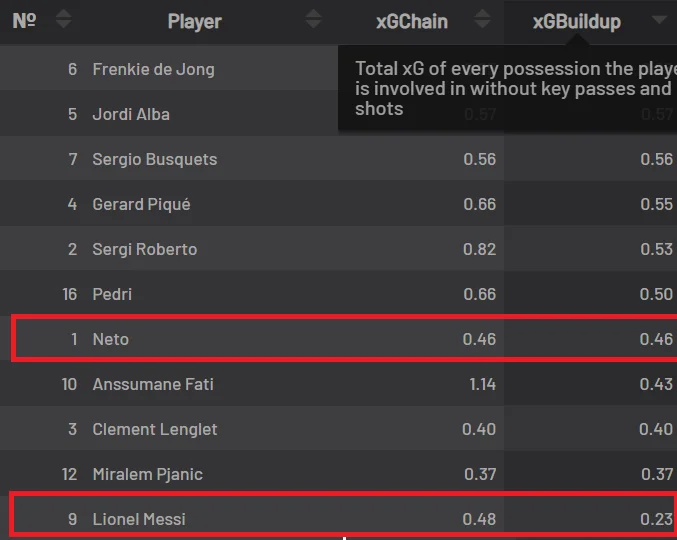
Task: Sort by the xGBuildup header text
Action: [x=575, y=21]
